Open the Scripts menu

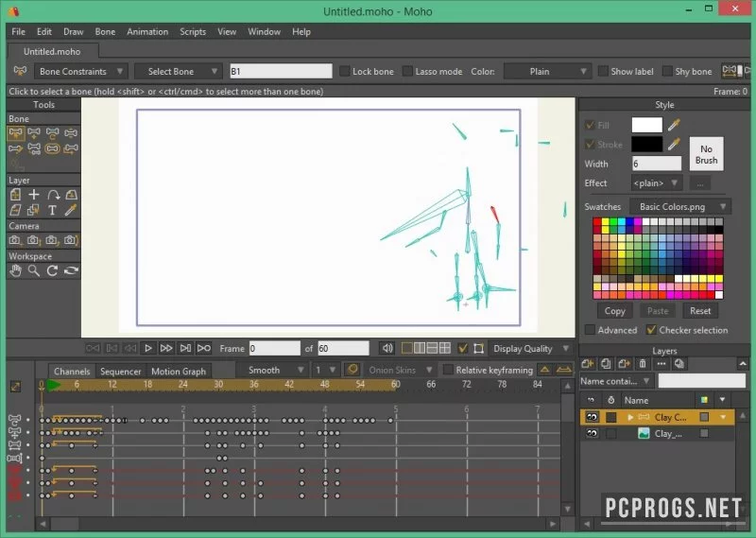(x=193, y=32)
